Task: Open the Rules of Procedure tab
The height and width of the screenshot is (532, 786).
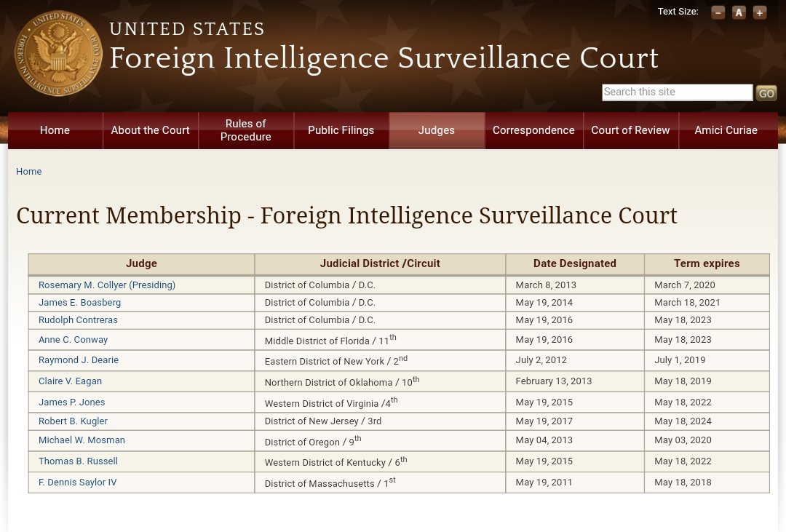Action: tap(245, 130)
